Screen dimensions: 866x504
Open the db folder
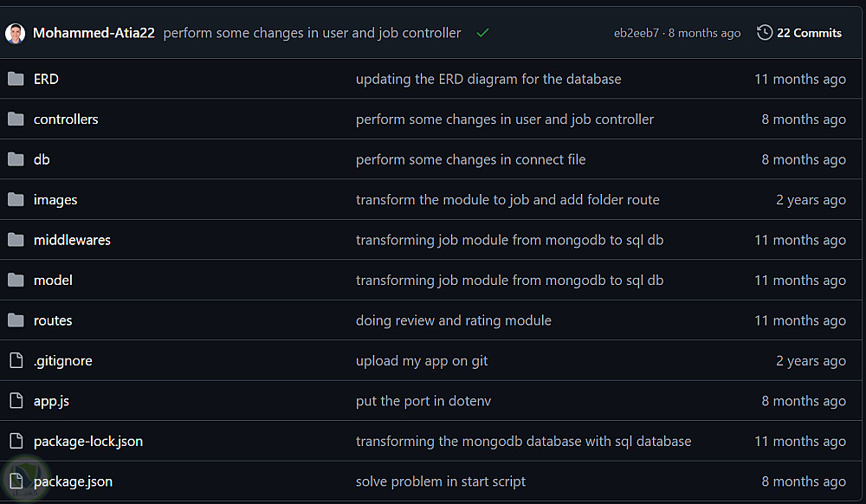click(42, 159)
